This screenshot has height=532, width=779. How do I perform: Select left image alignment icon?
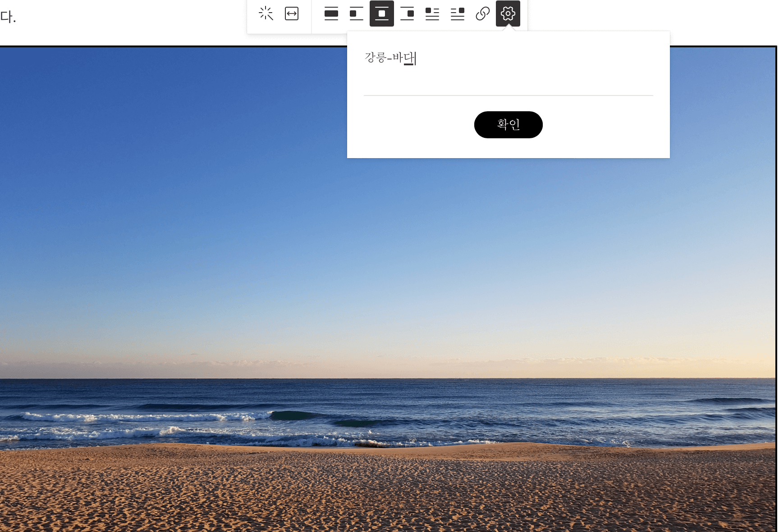pos(357,14)
